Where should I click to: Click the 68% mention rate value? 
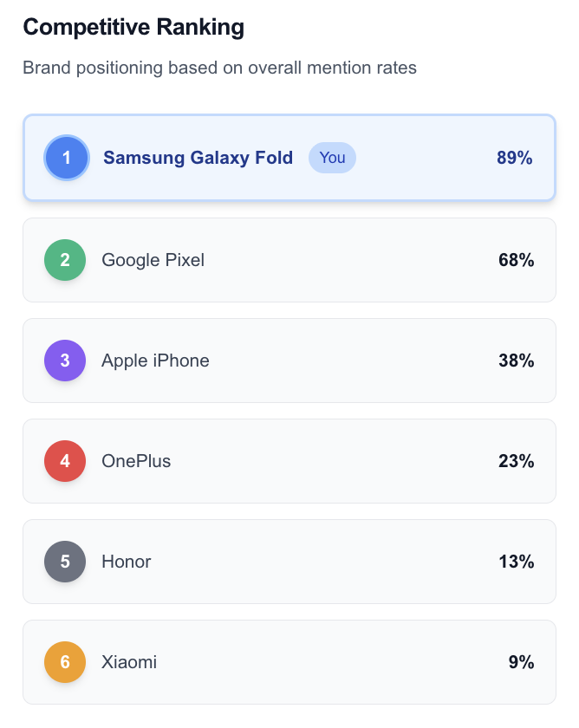tap(516, 260)
